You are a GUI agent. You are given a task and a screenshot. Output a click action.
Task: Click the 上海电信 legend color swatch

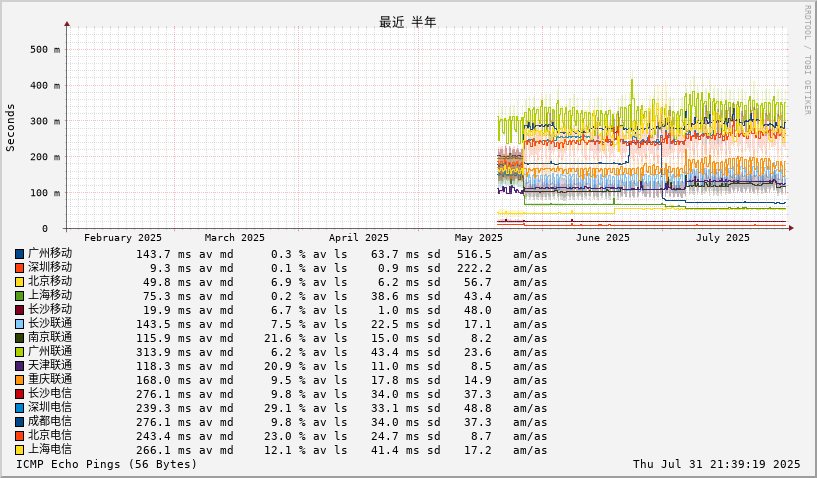click(19, 450)
